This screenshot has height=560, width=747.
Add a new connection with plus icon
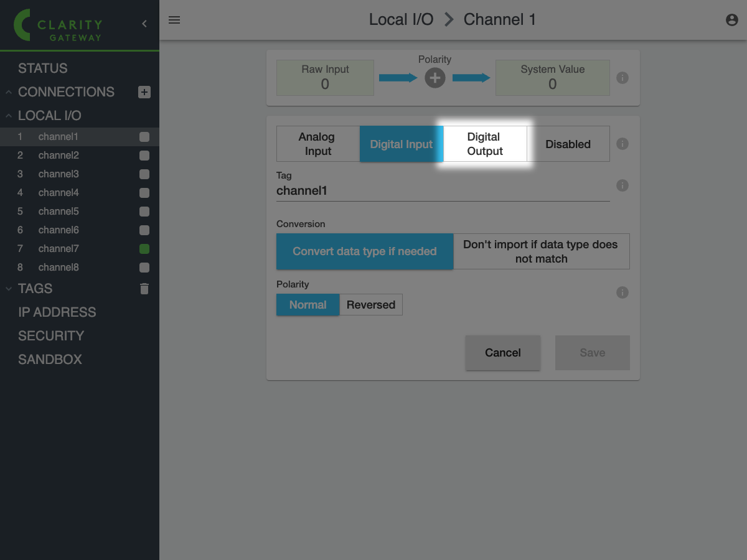coord(144,92)
